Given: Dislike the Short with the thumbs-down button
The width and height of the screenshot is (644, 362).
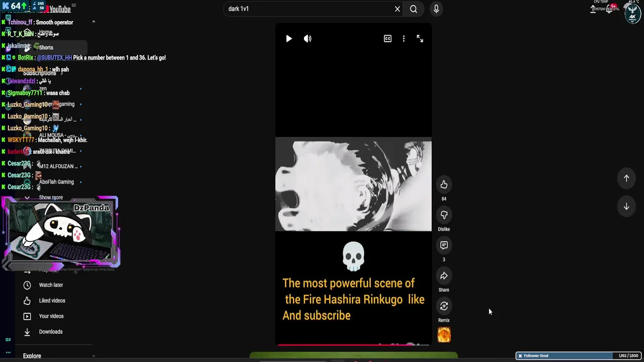Looking at the screenshot, I should point(444,215).
